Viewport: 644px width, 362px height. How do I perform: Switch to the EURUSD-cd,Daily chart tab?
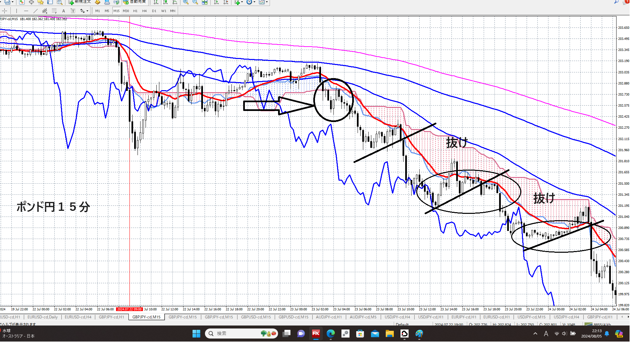coord(43,317)
